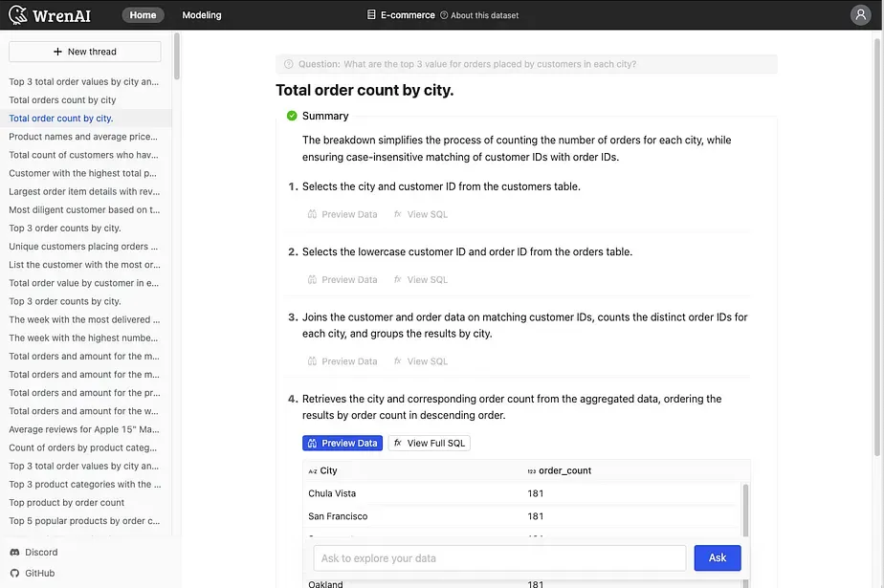Click the WrenAI logo icon
Screen dimensions: 884x588
[18, 14]
